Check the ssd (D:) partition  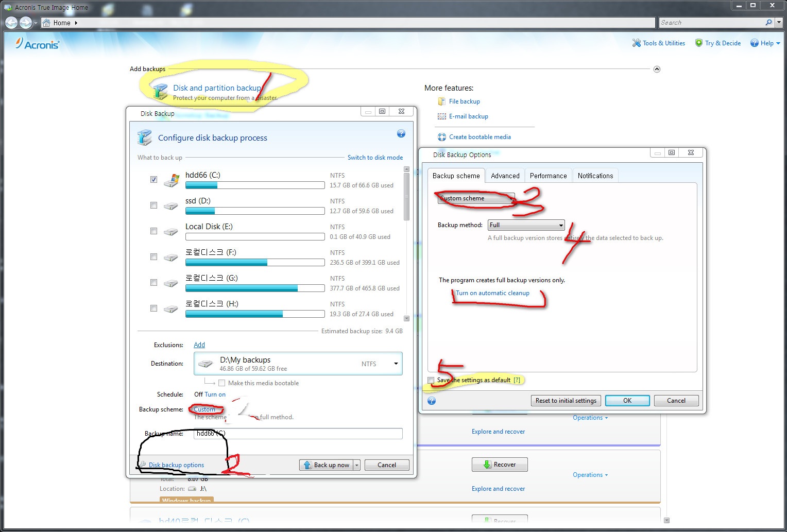click(153, 205)
